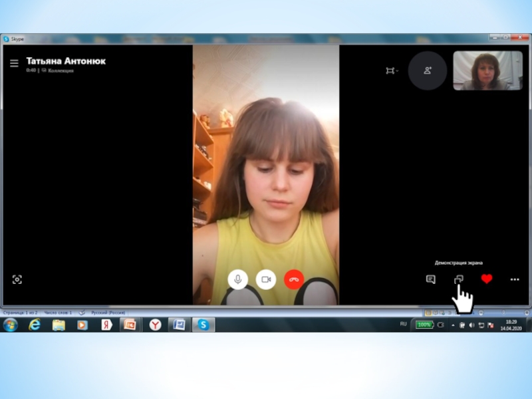This screenshot has height=399, width=532.
Task: Start screen sharing with the share-screen icon
Action: point(458,280)
